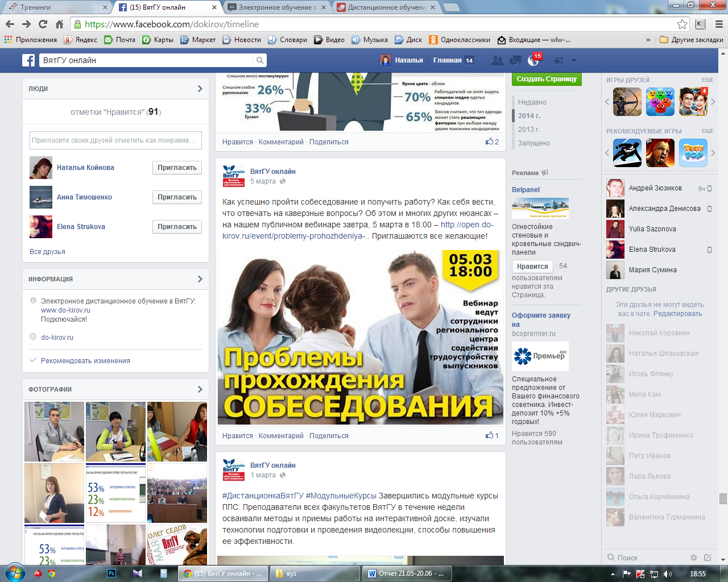Open account menu dropdown arrow
Image resolution: width=728 pixels, height=582 pixels.
point(574,60)
